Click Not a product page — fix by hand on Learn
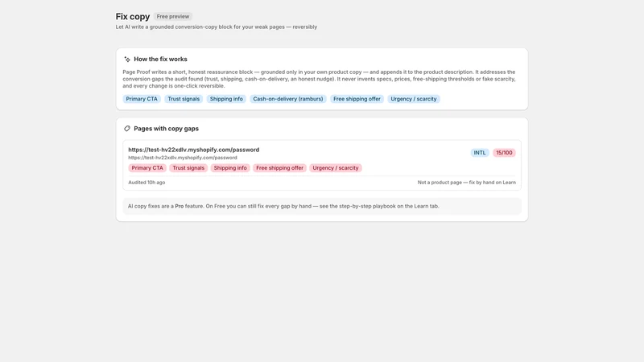This screenshot has width=644, height=362. (467, 183)
